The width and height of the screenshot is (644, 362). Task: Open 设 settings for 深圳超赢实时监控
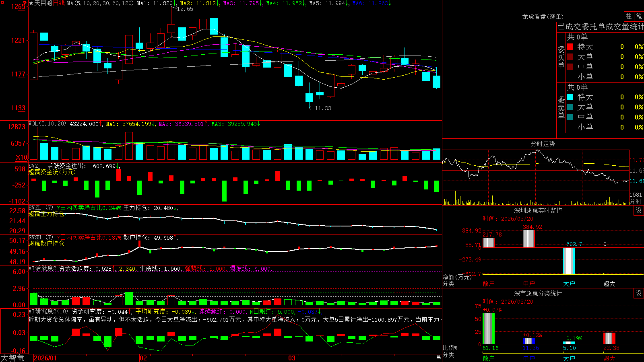pyautogui.click(x=639, y=210)
